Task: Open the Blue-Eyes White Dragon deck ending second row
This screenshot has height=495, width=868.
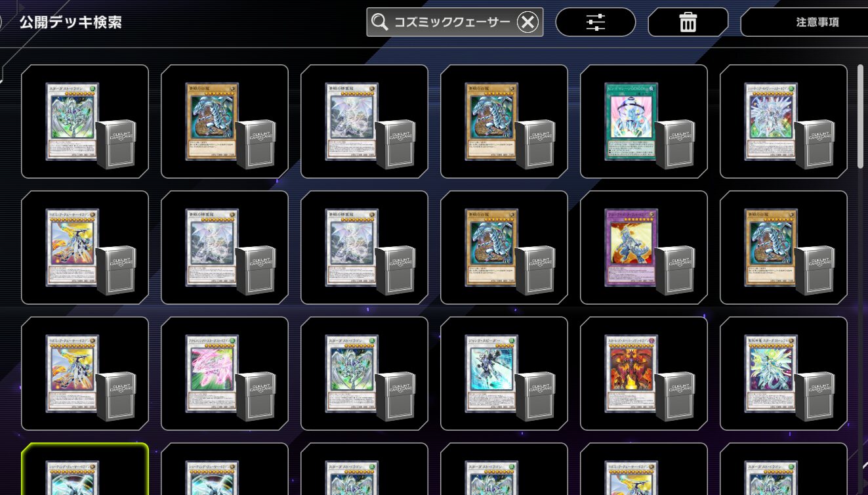Action: pos(783,247)
